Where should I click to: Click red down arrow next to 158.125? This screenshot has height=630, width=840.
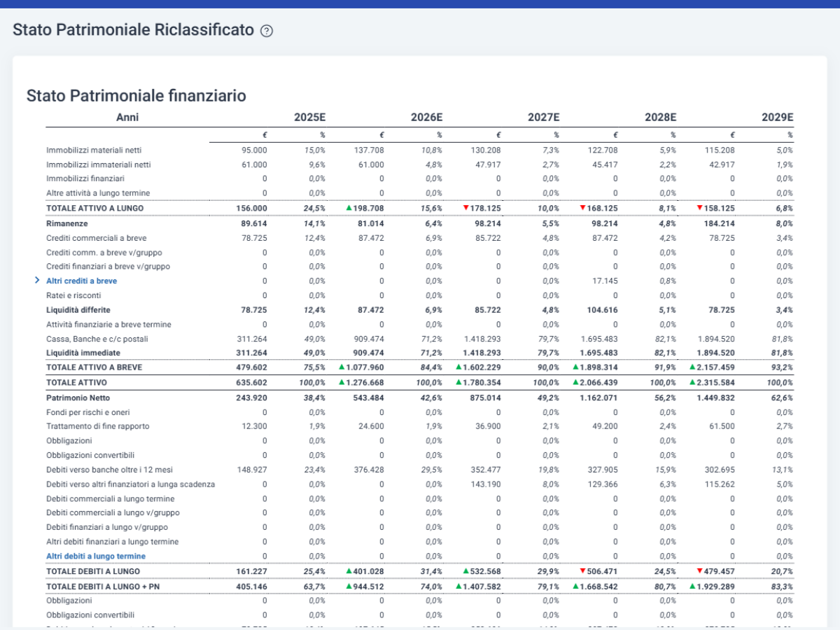click(699, 208)
